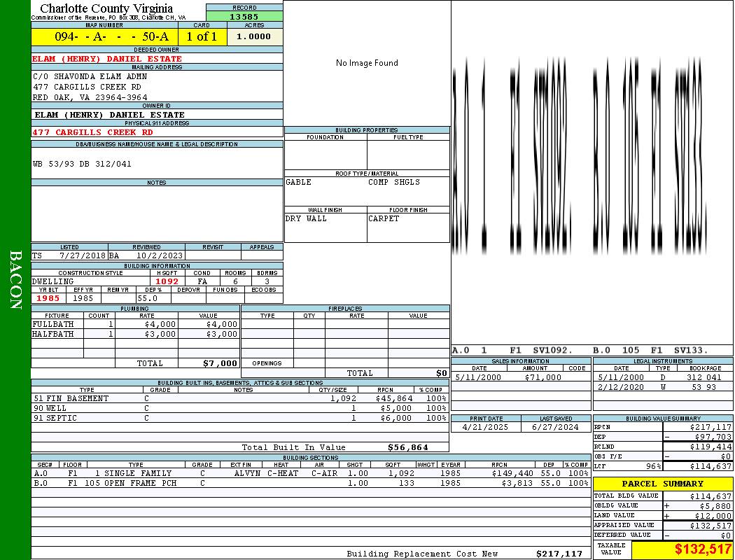Click the acres value 1.0000
735x560 pixels.
click(x=253, y=36)
